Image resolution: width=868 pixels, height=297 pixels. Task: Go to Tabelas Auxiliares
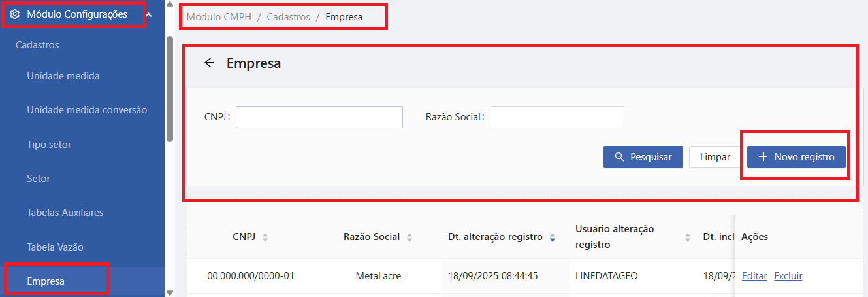65,213
